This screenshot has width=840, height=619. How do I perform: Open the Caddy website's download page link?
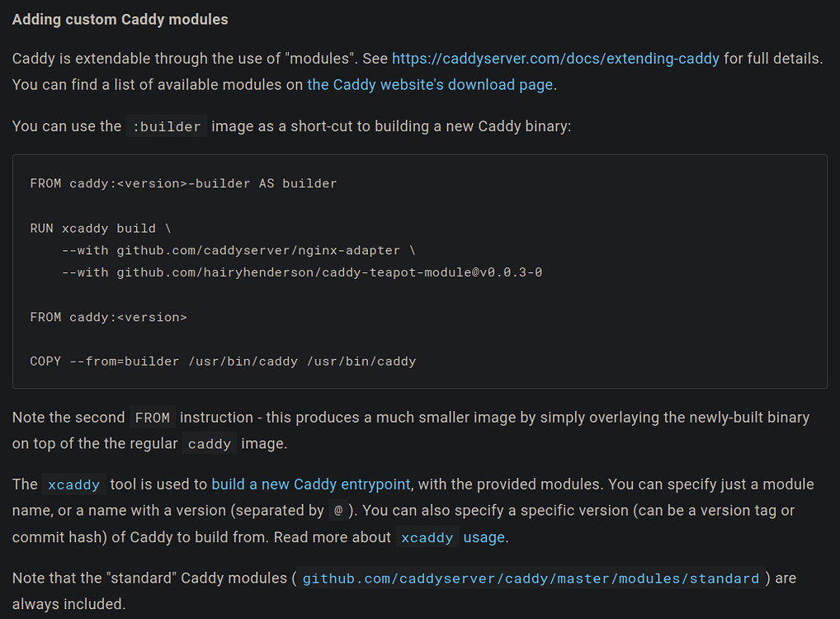(430, 85)
